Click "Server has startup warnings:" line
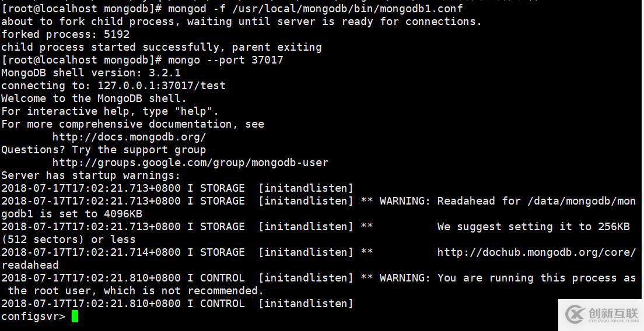 [91, 175]
